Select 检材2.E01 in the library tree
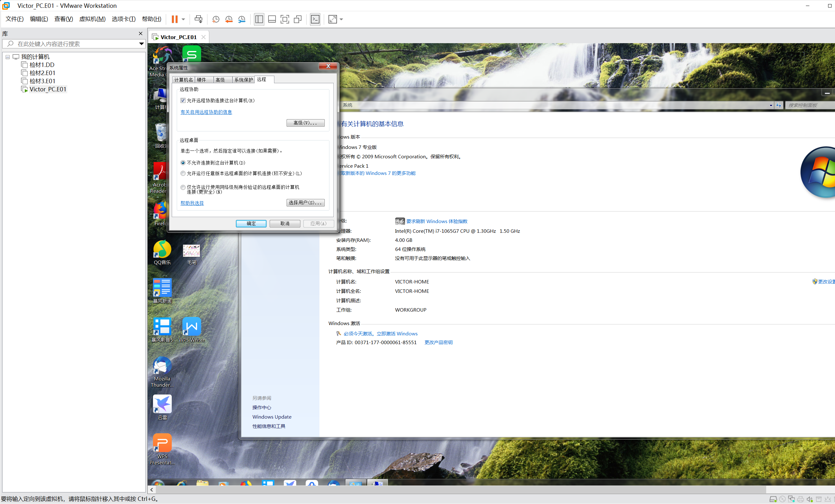The height and width of the screenshot is (504, 835). (42, 73)
